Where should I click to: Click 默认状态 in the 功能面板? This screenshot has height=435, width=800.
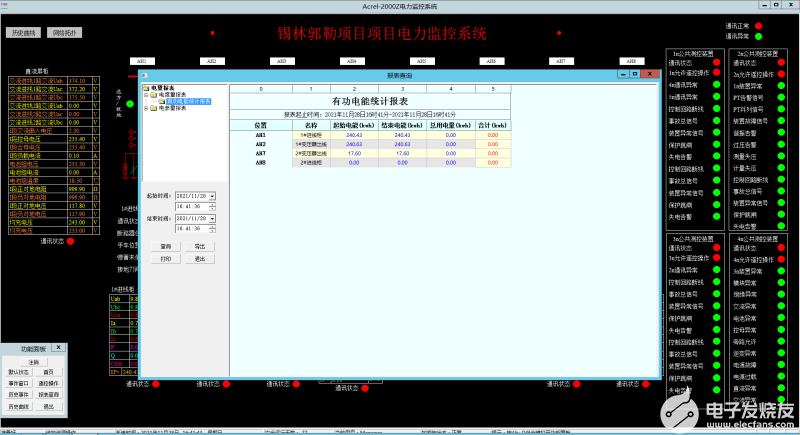tap(19, 372)
